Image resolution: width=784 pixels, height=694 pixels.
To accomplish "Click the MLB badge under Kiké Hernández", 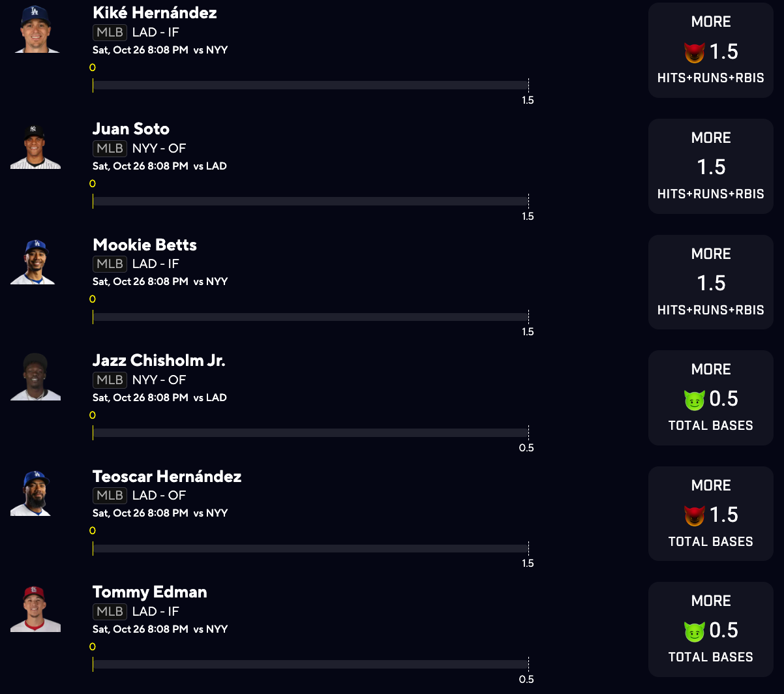I will pyautogui.click(x=110, y=32).
